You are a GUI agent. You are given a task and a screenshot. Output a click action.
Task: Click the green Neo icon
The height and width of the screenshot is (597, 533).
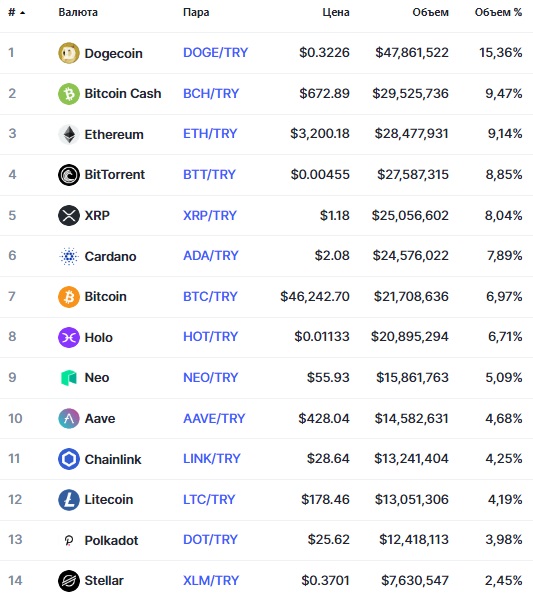69,378
